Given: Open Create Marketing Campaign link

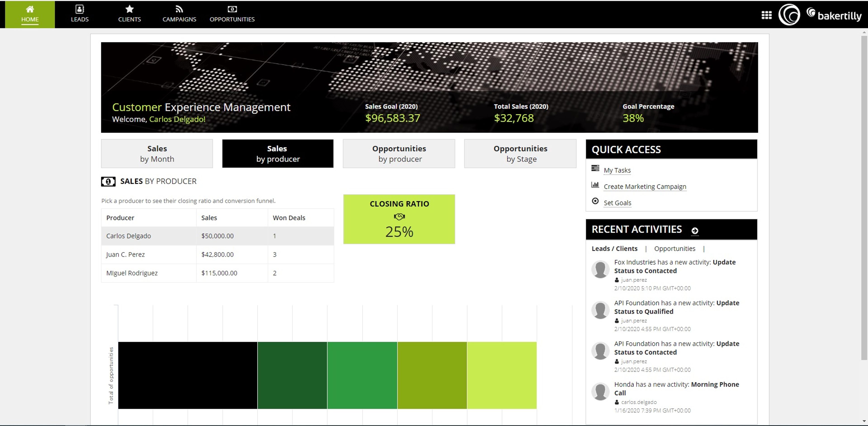Looking at the screenshot, I should (645, 187).
